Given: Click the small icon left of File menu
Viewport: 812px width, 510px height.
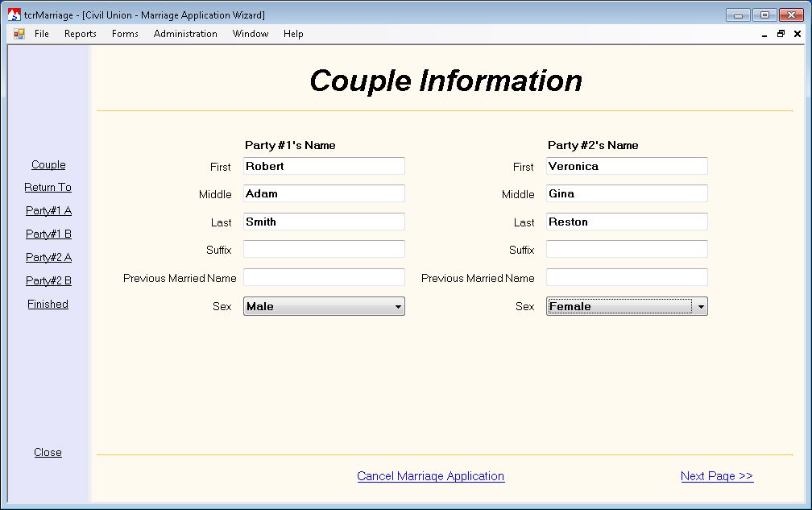Looking at the screenshot, I should [x=19, y=34].
